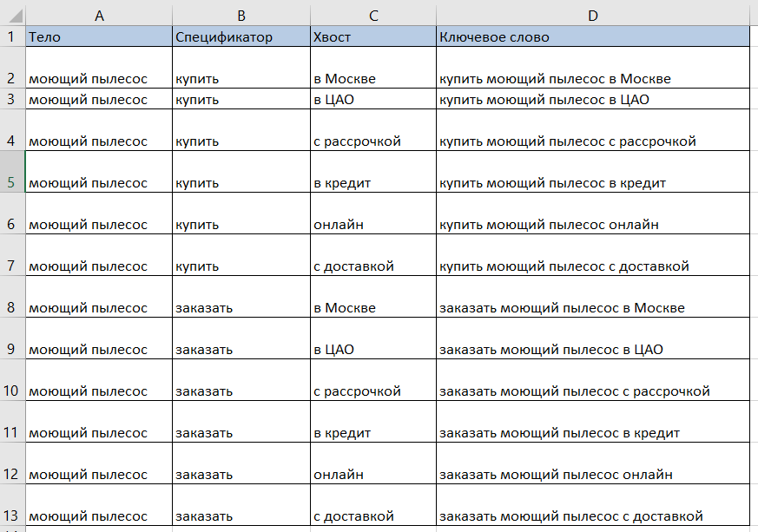Select row 9 header

coord(12,338)
